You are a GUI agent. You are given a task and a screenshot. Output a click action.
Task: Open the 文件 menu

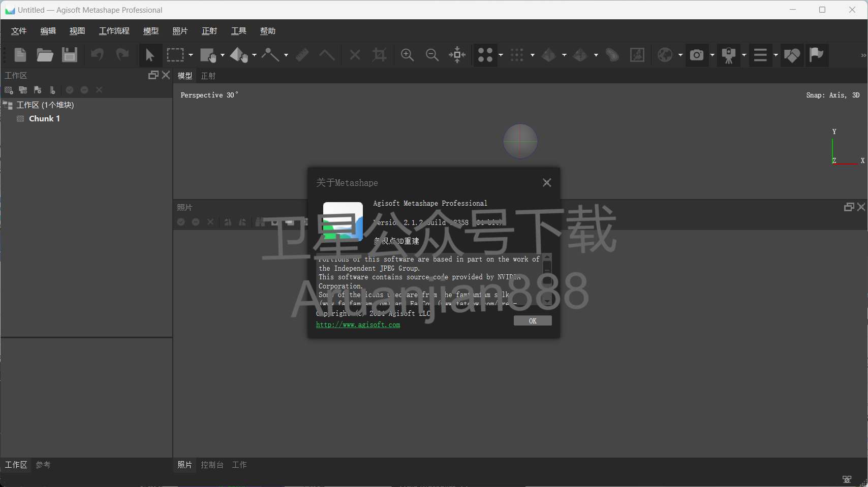[19, 31]
